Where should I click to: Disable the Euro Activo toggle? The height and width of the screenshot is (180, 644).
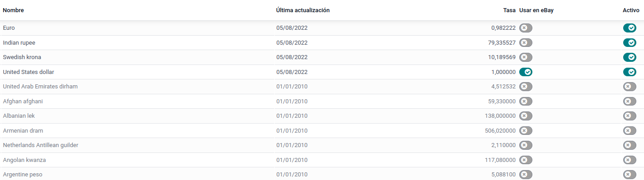(x=630, y=28)
